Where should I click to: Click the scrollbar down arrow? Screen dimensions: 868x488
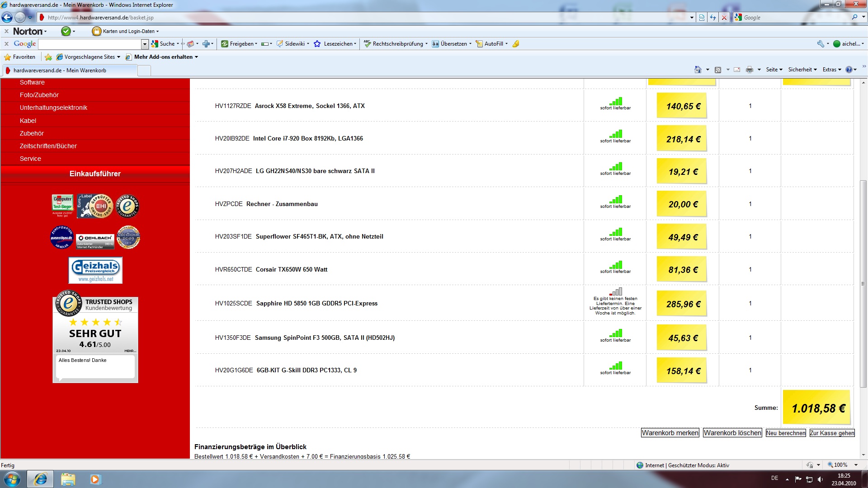pos(863,455)
